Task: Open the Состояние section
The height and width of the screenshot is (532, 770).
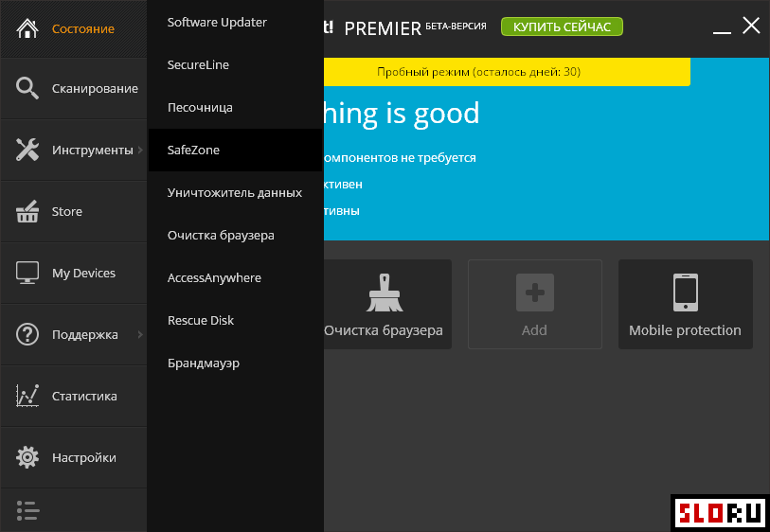Action: (74, 29)
